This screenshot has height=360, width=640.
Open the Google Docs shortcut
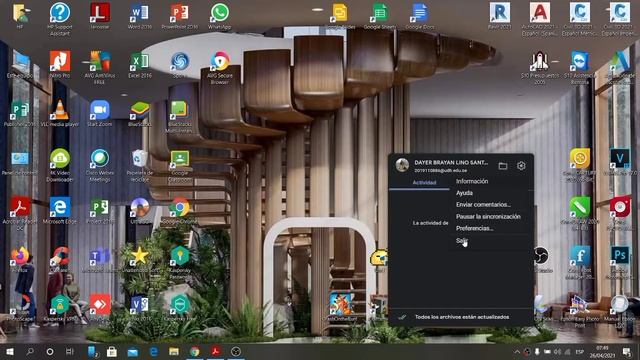click(x=420, y=16)
